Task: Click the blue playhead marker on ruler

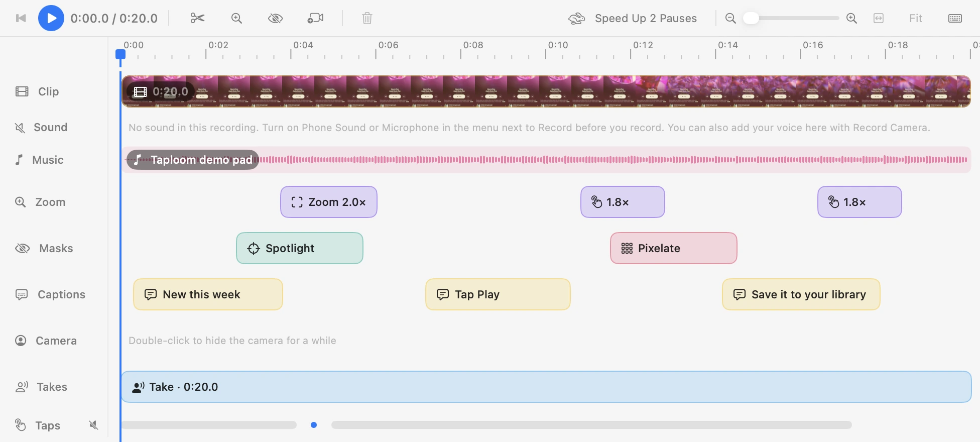Action: [x=120, y=54]
